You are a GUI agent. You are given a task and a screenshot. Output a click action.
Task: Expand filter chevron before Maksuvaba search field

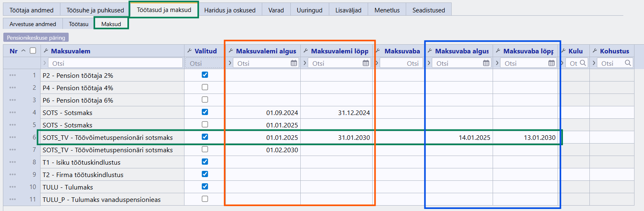[377, 63]
